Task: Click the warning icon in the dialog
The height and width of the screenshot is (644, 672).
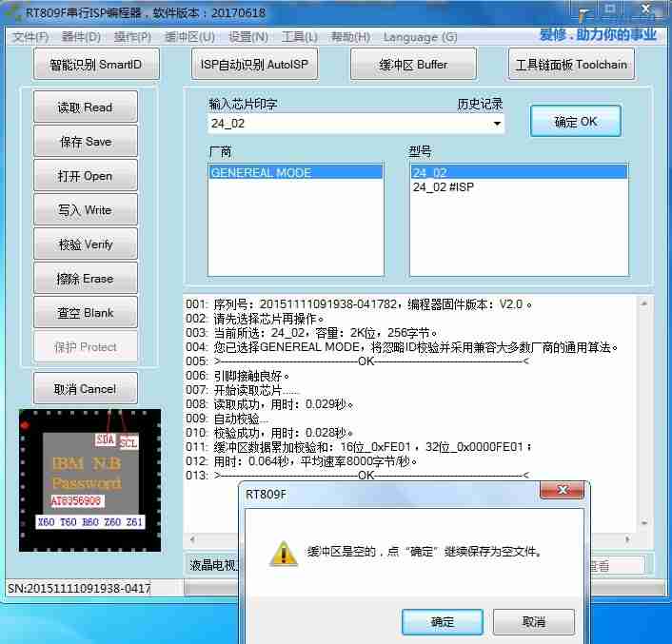Action: (x=283, y=554)
